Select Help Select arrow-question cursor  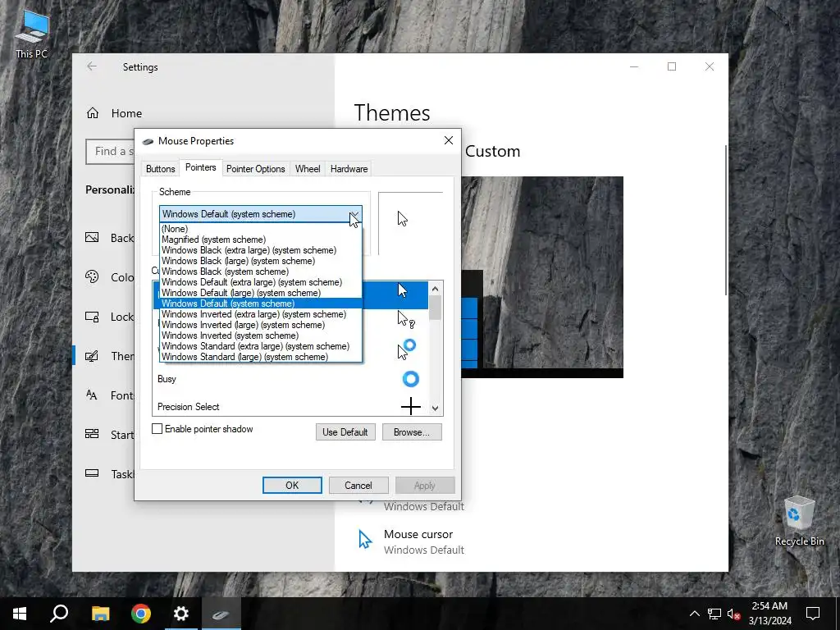coord(405,319)
